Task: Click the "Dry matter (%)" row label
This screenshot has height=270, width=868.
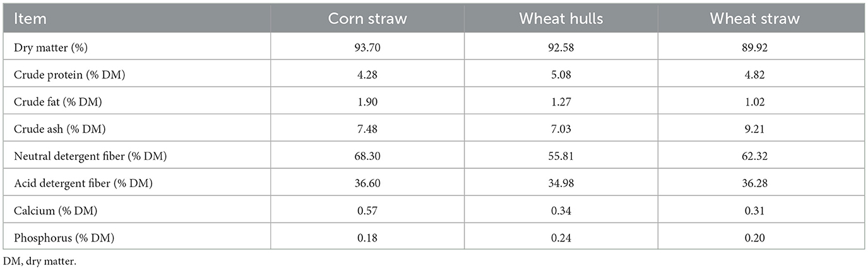Action: [47, 47]
